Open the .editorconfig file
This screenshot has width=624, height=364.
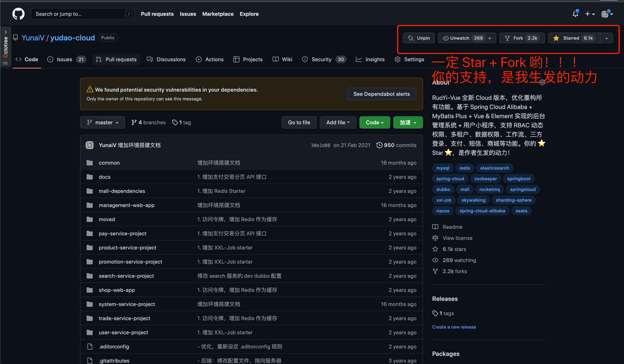point(114,346)
